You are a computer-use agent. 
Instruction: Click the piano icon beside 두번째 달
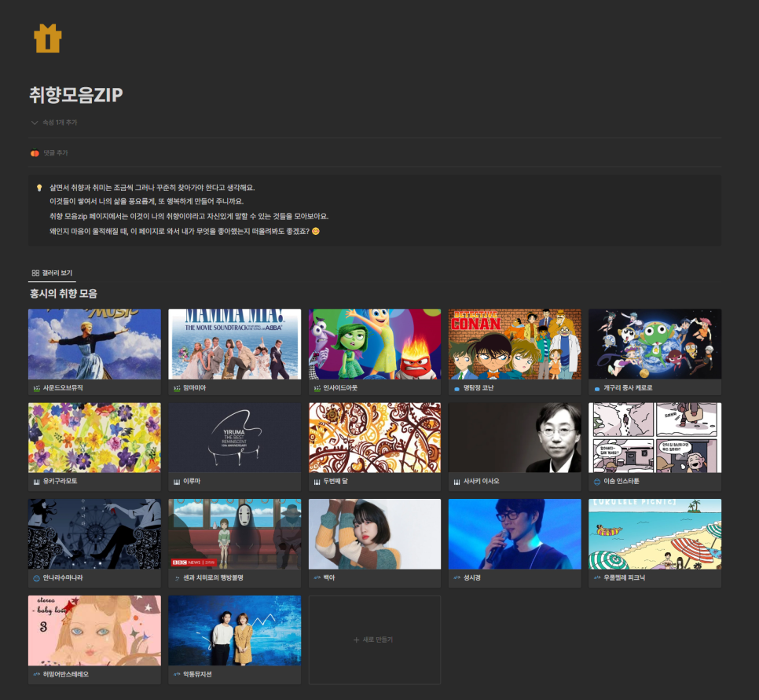[317, 482]
